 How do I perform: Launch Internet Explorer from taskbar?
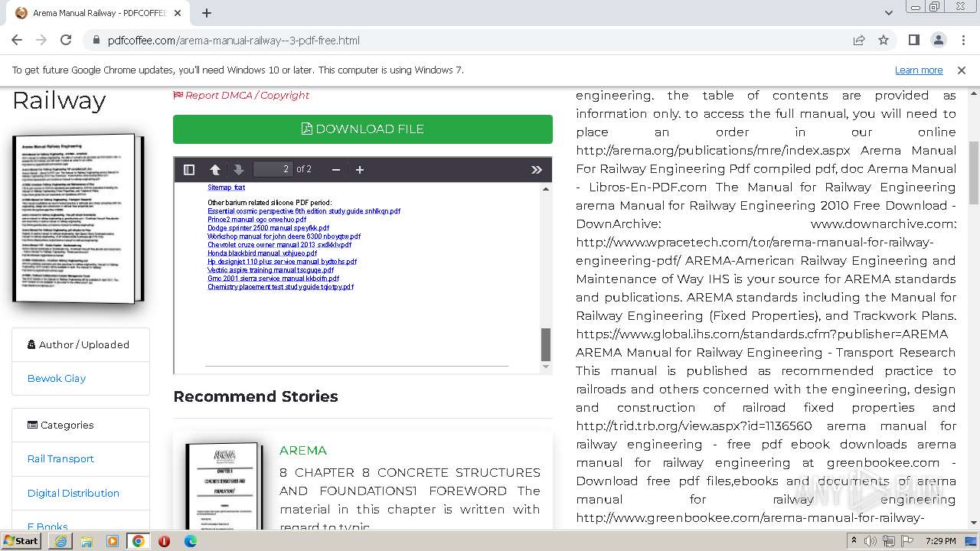pyautogui.click(x=60, y=541)
